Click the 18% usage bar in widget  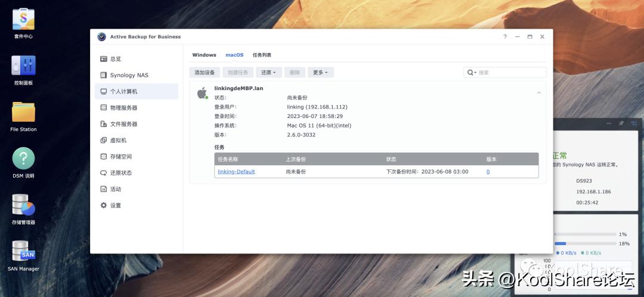(585, 243)
